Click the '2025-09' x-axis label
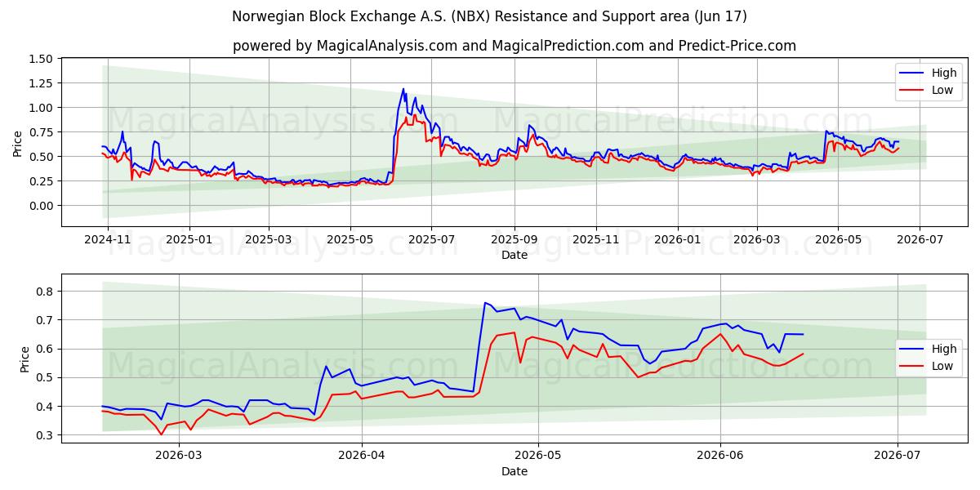980x490 pixels. pyautogui.click(x=514, y=241)
